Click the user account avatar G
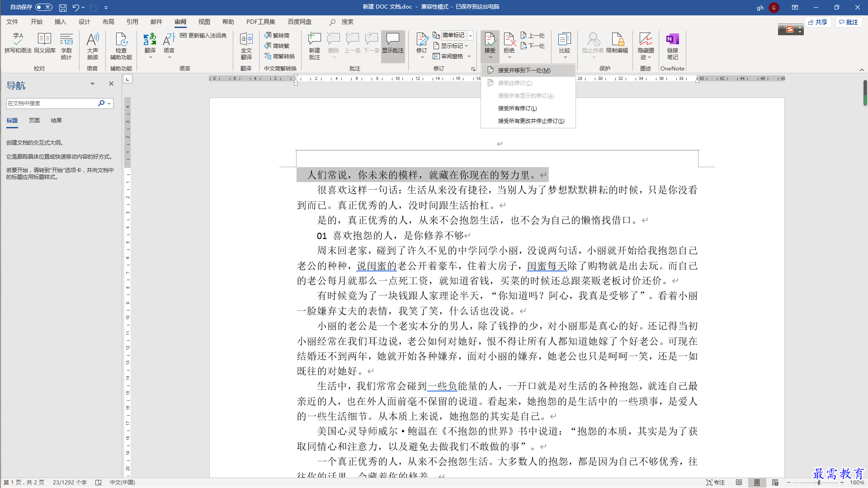Screen dimensions: 868x488 (x=774, y=8)
